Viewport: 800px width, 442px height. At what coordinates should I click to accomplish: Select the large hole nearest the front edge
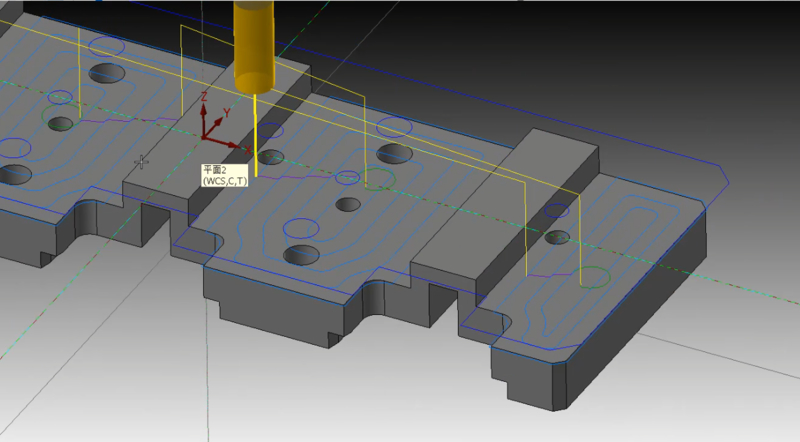(x=302, y=254)
